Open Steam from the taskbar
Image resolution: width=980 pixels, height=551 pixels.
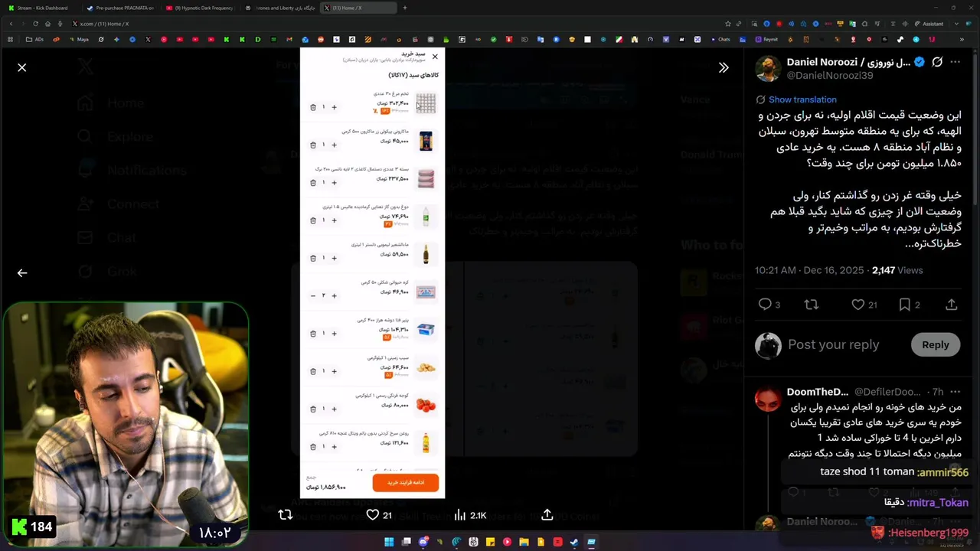574,542
